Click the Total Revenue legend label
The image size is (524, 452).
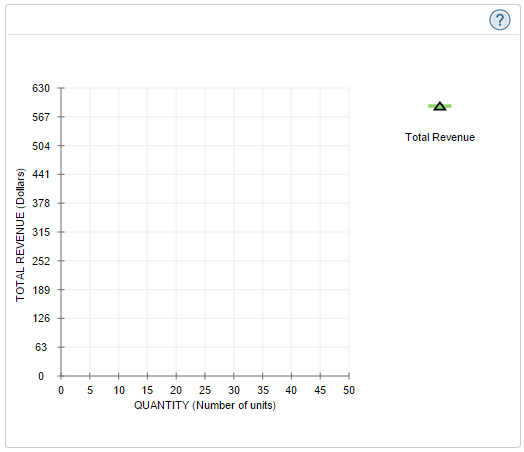click(440, 137)
